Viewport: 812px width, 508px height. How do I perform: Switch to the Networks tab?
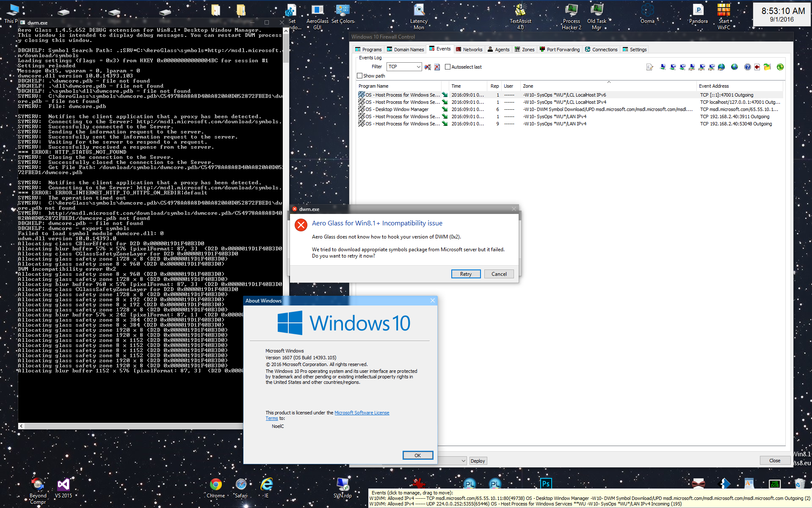tap(469, 50)
